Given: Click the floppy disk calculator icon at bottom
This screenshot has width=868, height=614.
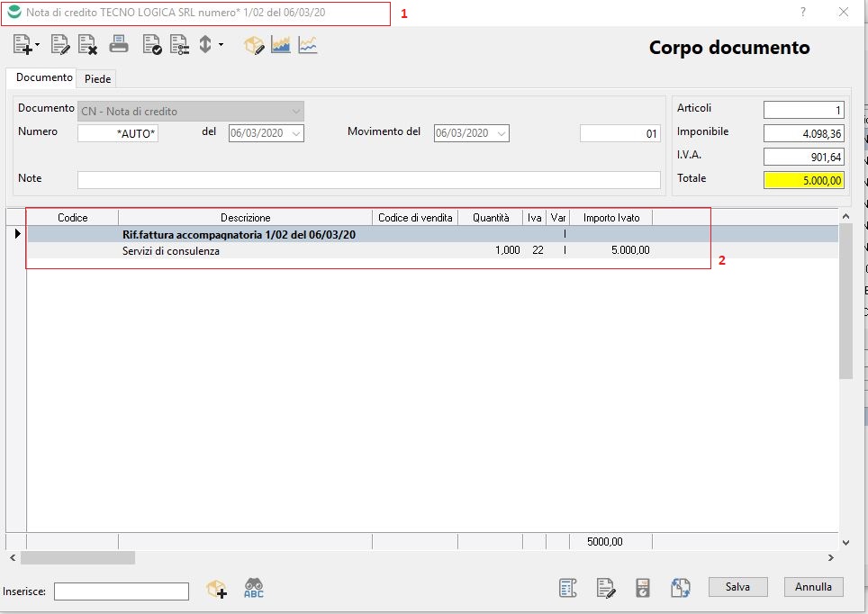Looking at the screenshot, I should (x=643, y=588).
